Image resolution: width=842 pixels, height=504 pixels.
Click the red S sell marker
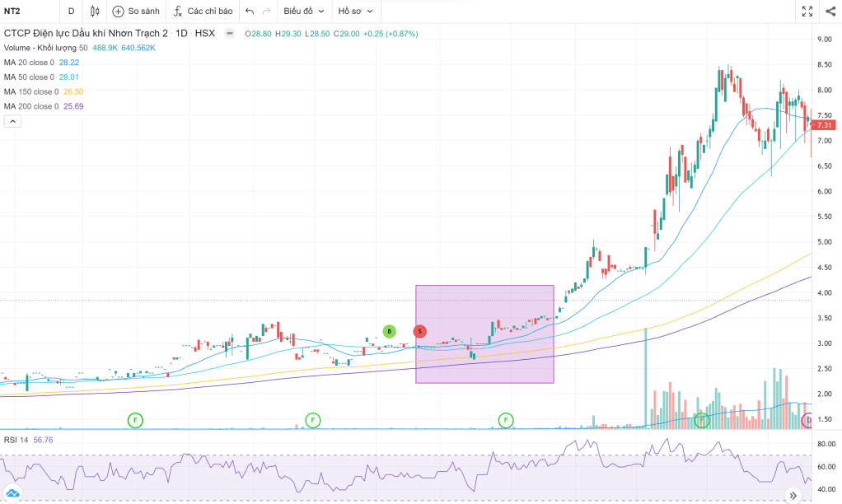[420, 331]
